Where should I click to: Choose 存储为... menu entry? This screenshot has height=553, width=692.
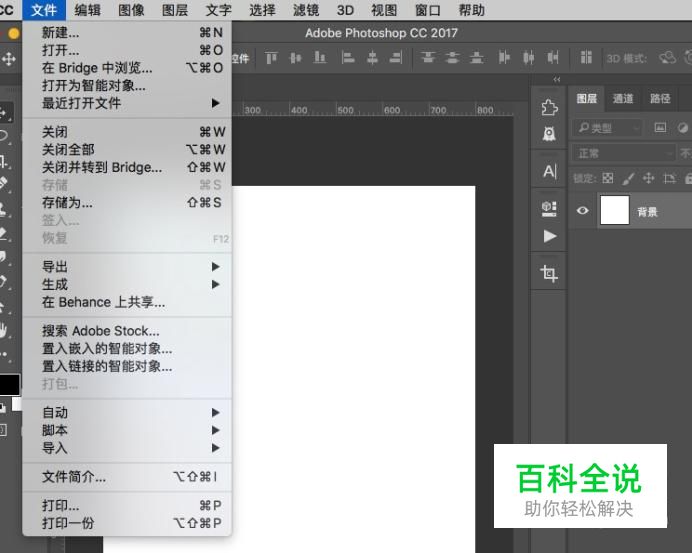[x=127, y=203]
